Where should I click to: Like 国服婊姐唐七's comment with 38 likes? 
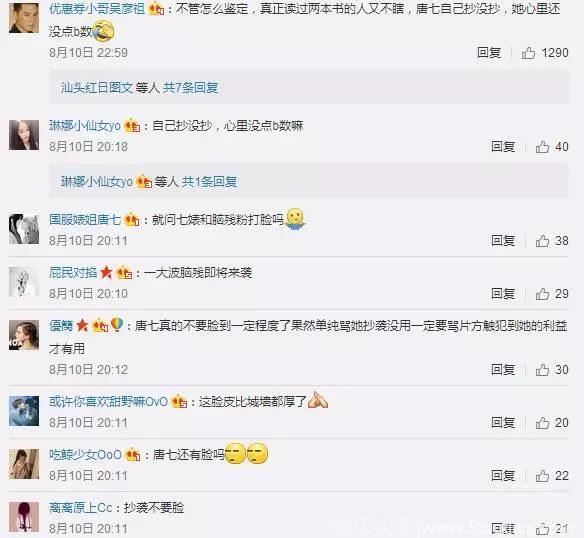click(x=542, y=241)
